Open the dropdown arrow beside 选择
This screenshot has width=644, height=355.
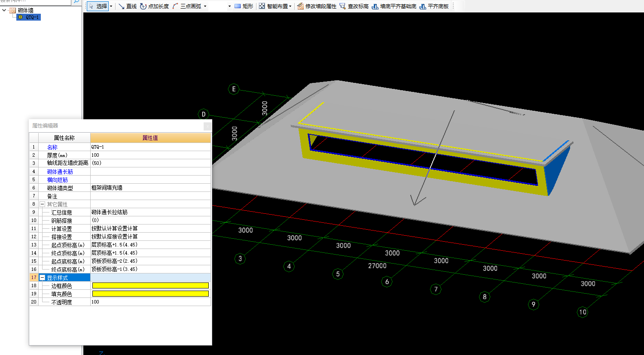[111, 6]
